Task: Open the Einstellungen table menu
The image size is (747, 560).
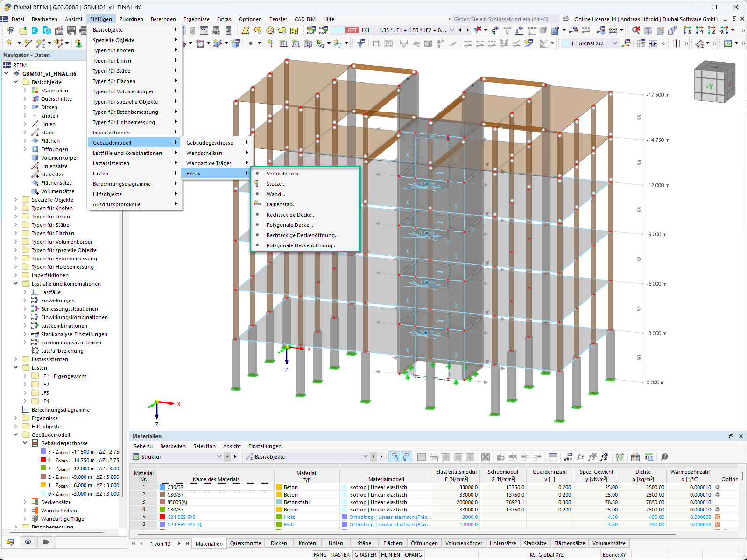Action: [x=265, y=446]
